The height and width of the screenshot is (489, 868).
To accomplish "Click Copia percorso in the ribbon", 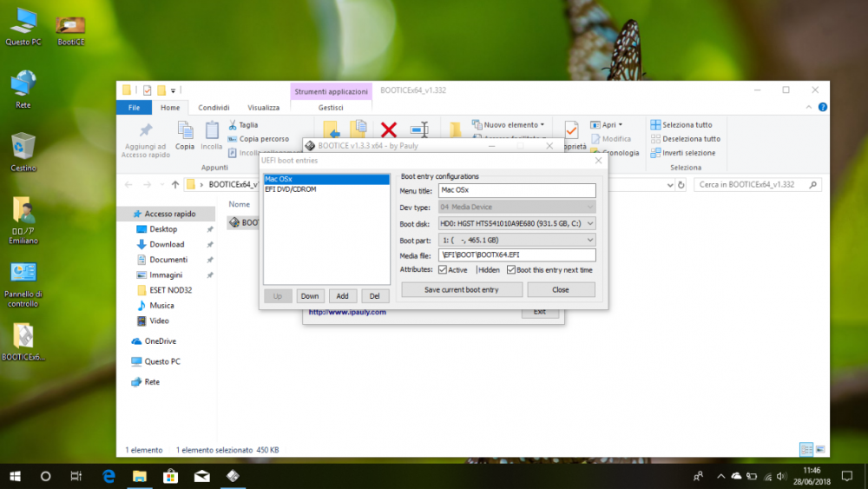I will 259,139.
